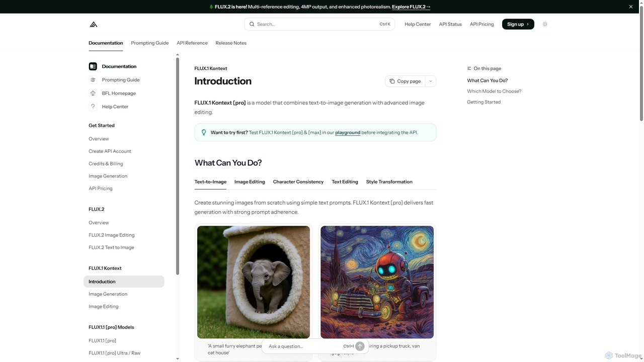The width and height of the screenshot is (644, 362).
Task: Jump to What Can You Do? section
Action: coord(488,80)
